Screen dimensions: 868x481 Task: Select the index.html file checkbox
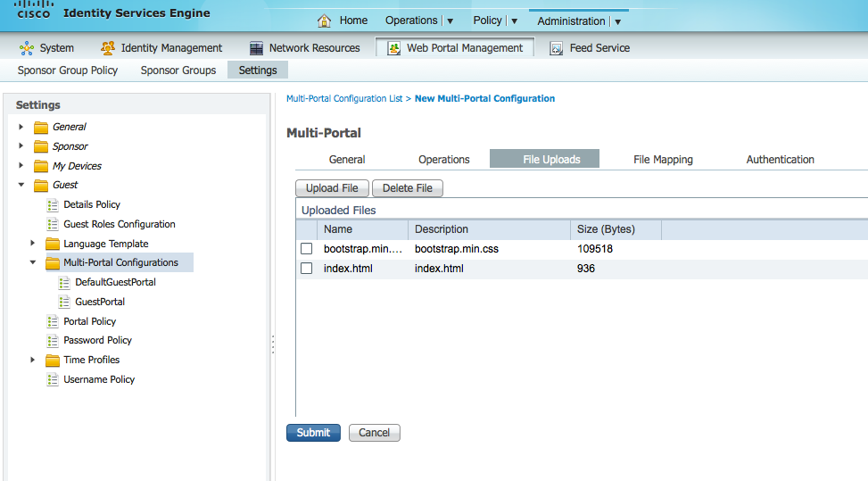306,269
